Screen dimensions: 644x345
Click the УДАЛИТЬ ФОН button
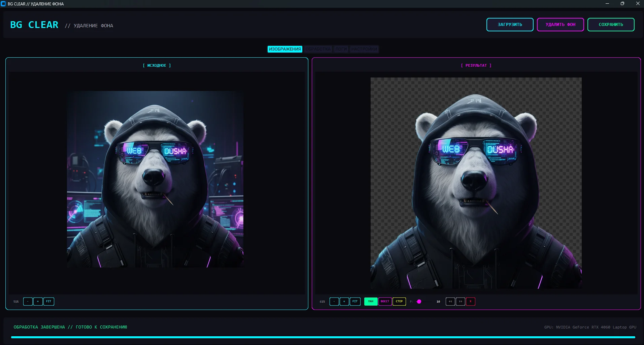(x=560, y=25)
